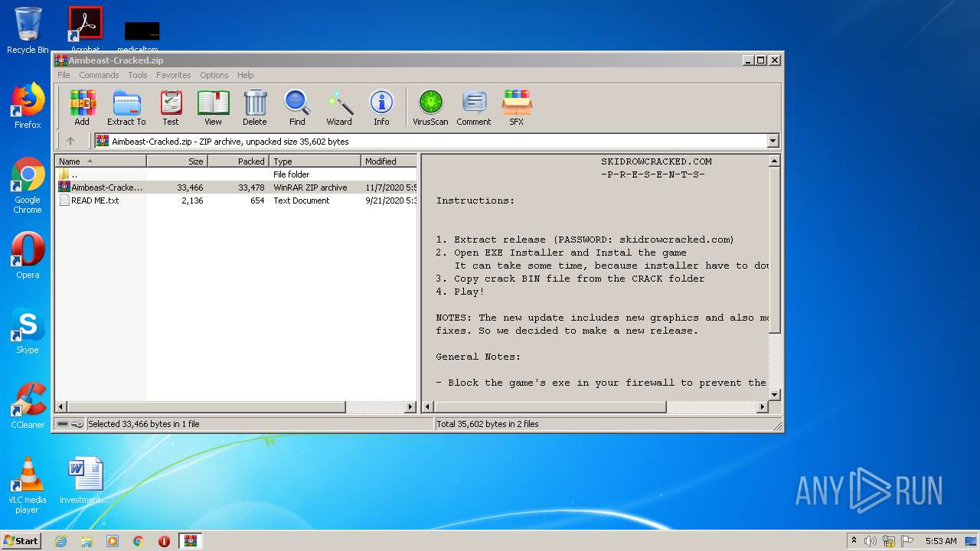The height and width of the screenshot is (551, 980).
Task: Click WinRAR taskbar button
Action: pos(191,541)
